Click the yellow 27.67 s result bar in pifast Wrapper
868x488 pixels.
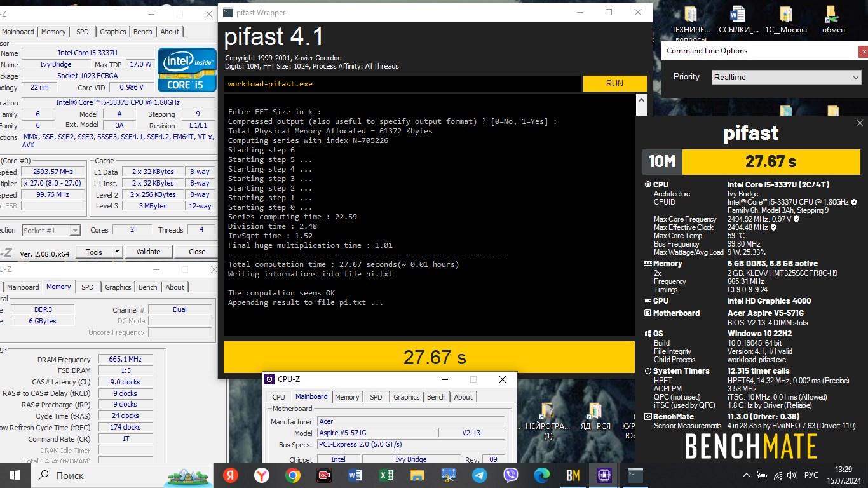click(429, 357)
